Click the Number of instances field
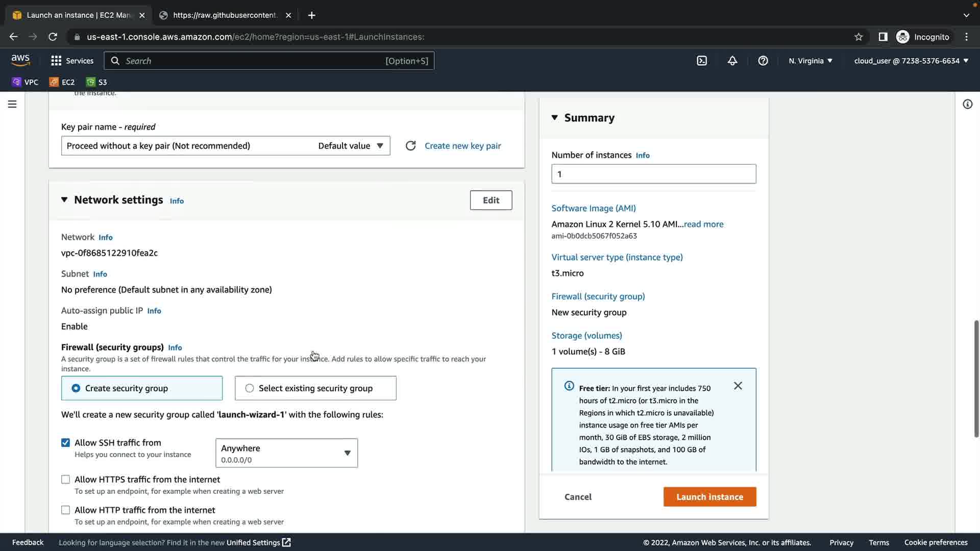This screenshot has width=980, height=551. [x=653, y=174]
